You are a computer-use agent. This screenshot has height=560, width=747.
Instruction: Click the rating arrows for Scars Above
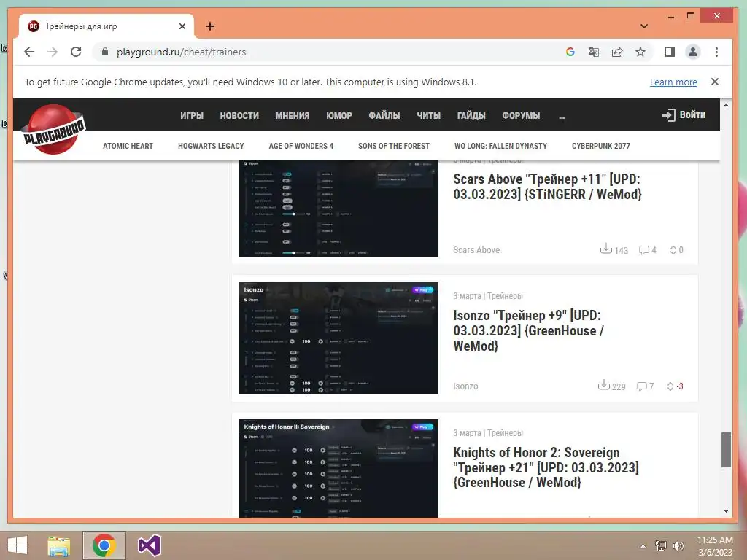[x=673, y=250]
